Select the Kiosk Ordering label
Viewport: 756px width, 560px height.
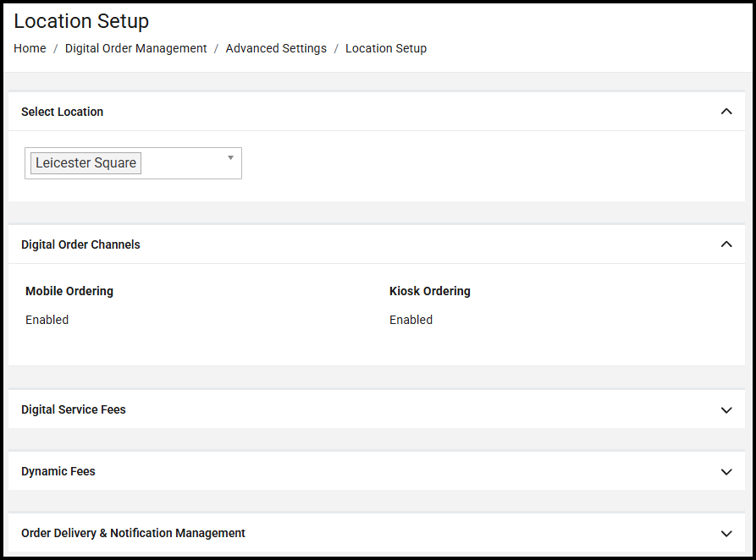tap(430, 291)
